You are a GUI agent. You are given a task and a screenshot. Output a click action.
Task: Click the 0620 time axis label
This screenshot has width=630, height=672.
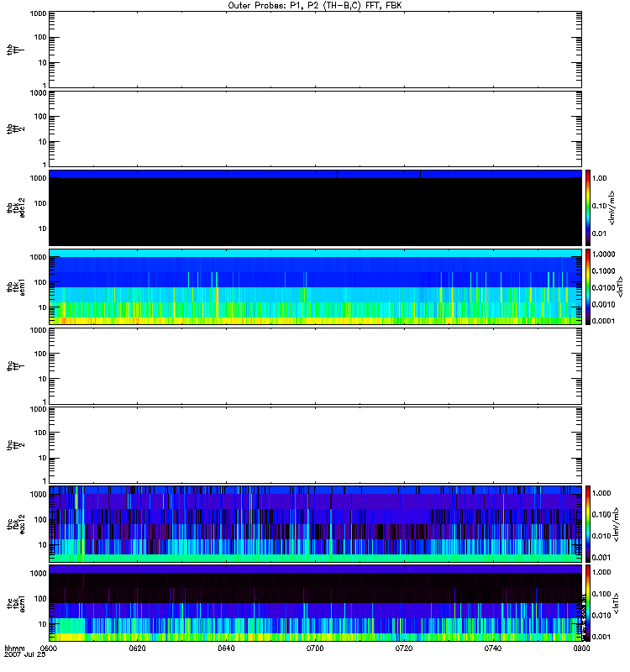coord(138,648)
